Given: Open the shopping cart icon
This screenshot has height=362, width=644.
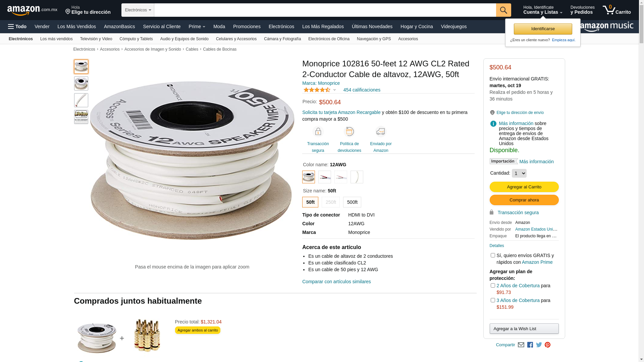Looking at the screenshot, I should (616, 10).
